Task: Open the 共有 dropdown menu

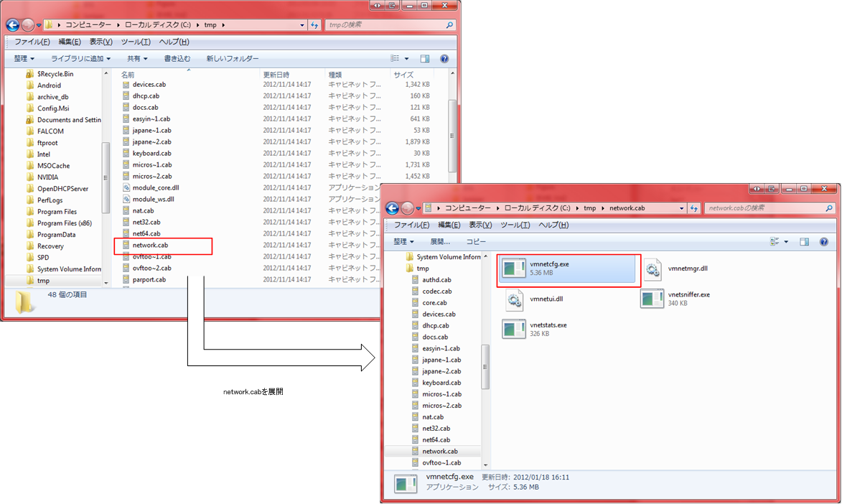Action: point(137,59)
